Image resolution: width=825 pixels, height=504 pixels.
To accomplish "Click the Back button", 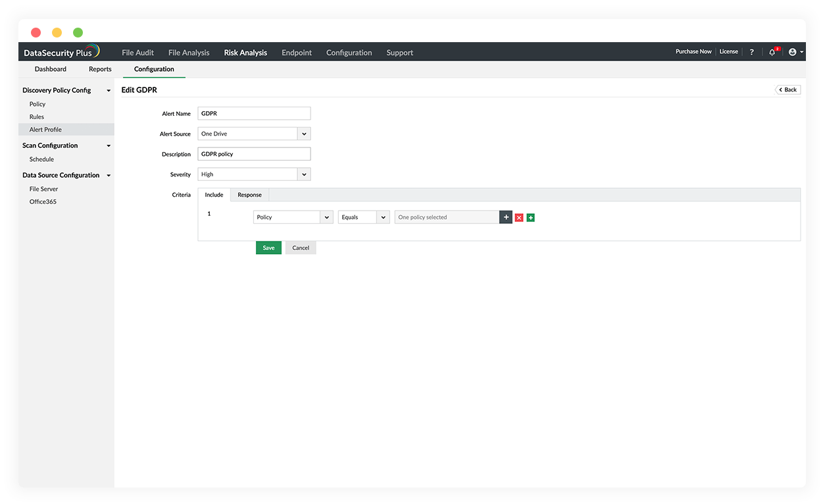I will point(787,89).
